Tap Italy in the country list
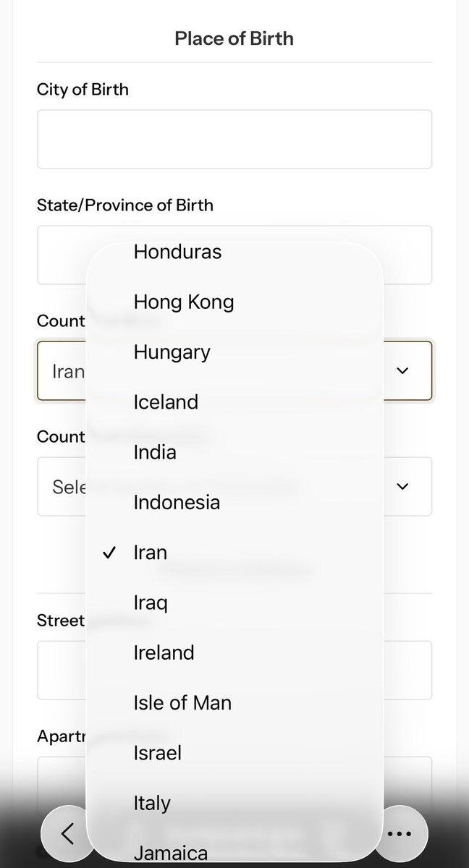 coord(151,802)
